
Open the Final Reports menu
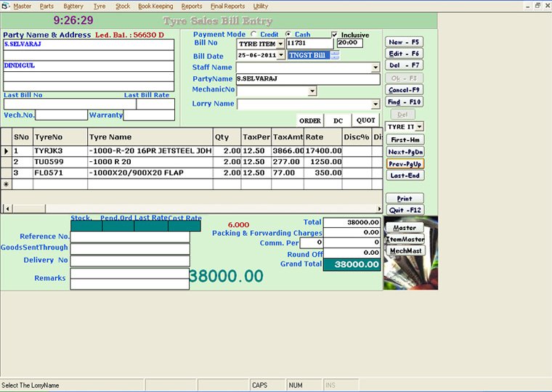[x=227, y=6]
